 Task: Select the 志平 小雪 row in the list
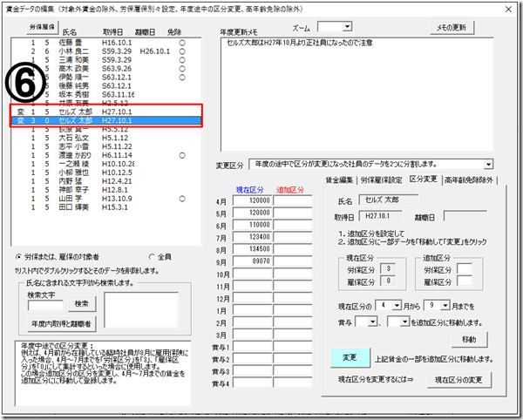tap(106, 146)
